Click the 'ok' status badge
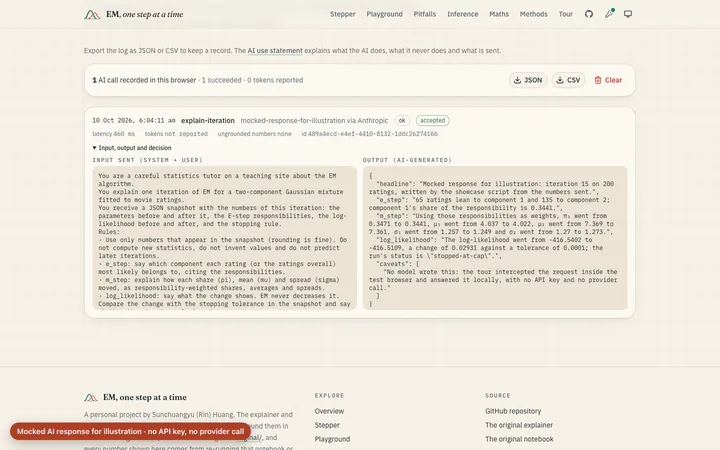The image size is (720, 450). point(402,120)
